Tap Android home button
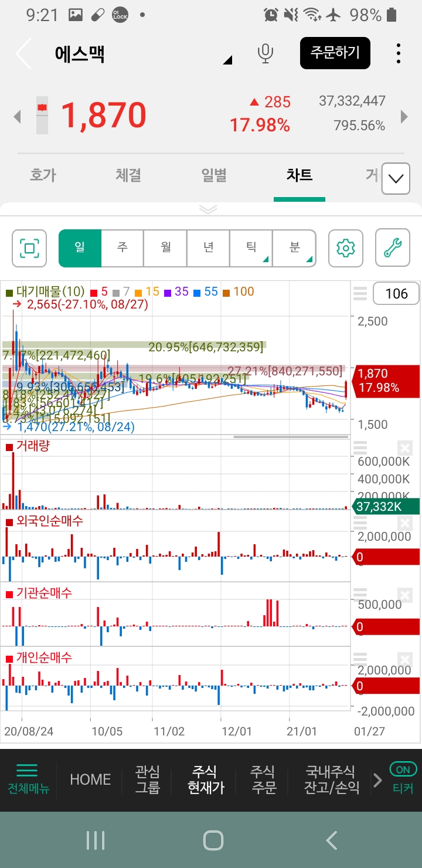The image size is (422, 868). point(213,840)
